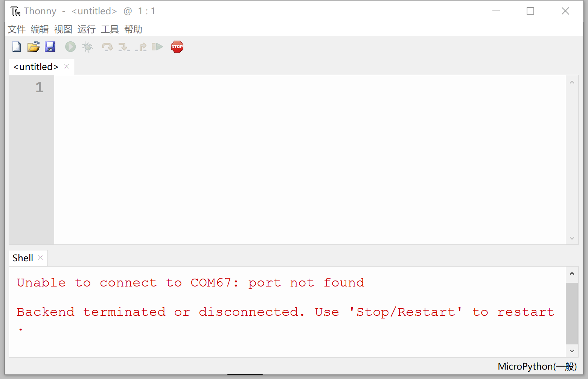
Task: Start debugging with the bug icon
Action: (x=87, y=47)
